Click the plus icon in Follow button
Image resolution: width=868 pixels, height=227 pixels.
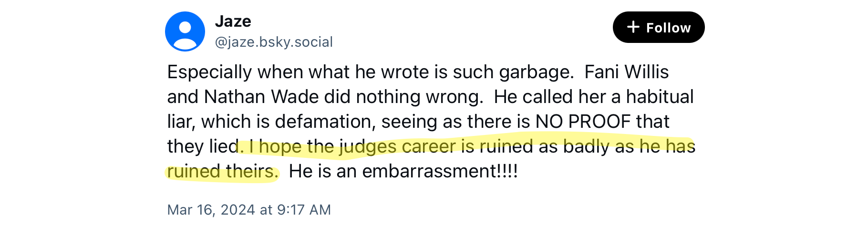point(633,27)
